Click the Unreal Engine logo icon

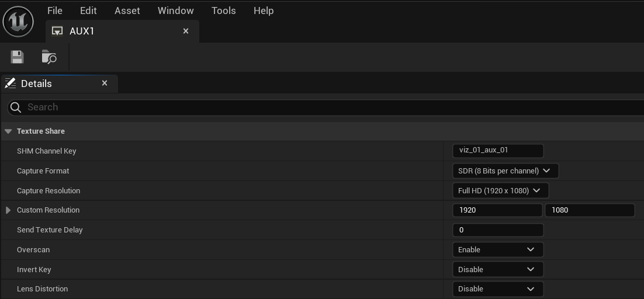[18, 22]
